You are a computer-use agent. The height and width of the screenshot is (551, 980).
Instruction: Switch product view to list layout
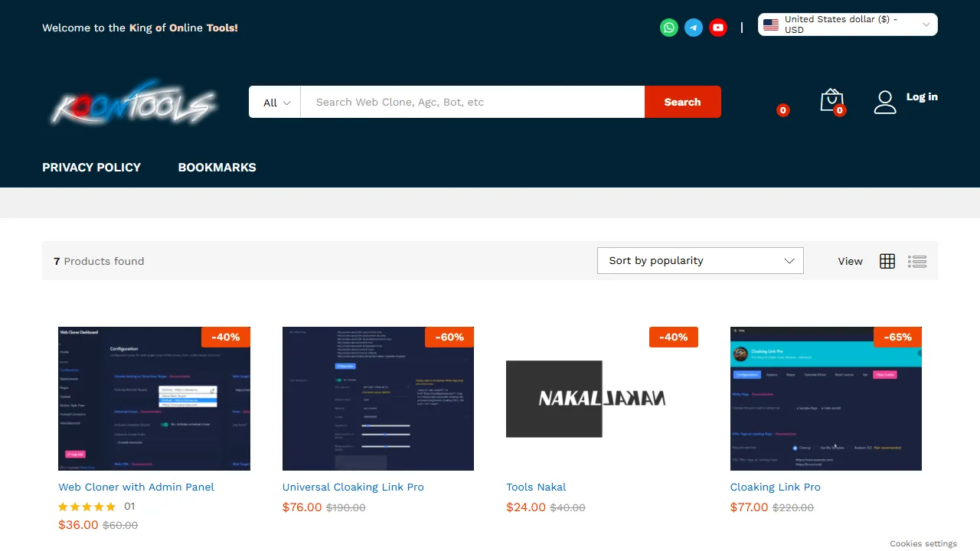pos(916,261)
